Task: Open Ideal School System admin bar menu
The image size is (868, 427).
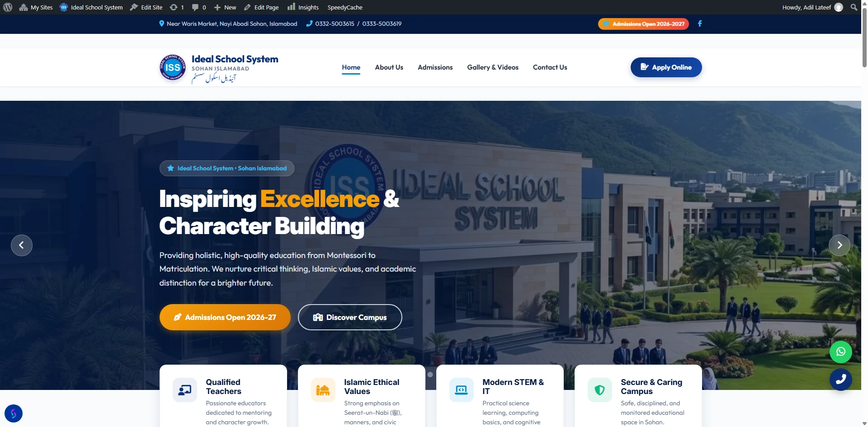Action: click(x=91, y=7)
